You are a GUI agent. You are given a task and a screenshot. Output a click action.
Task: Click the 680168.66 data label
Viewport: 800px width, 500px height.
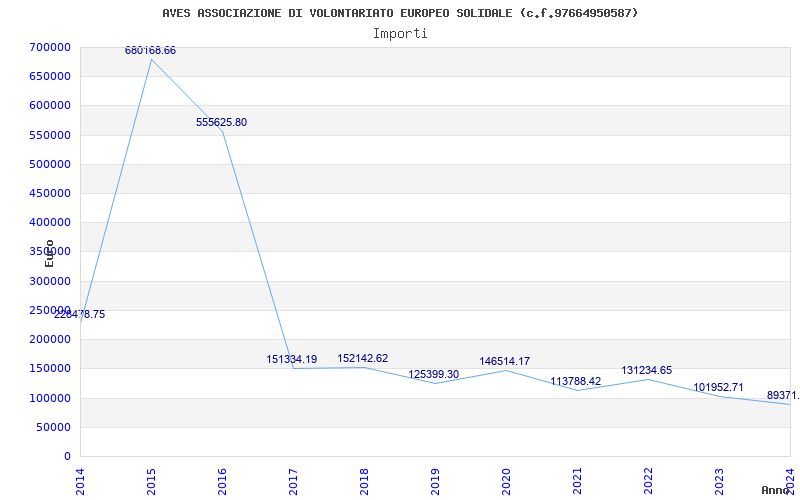click(151, 51)
